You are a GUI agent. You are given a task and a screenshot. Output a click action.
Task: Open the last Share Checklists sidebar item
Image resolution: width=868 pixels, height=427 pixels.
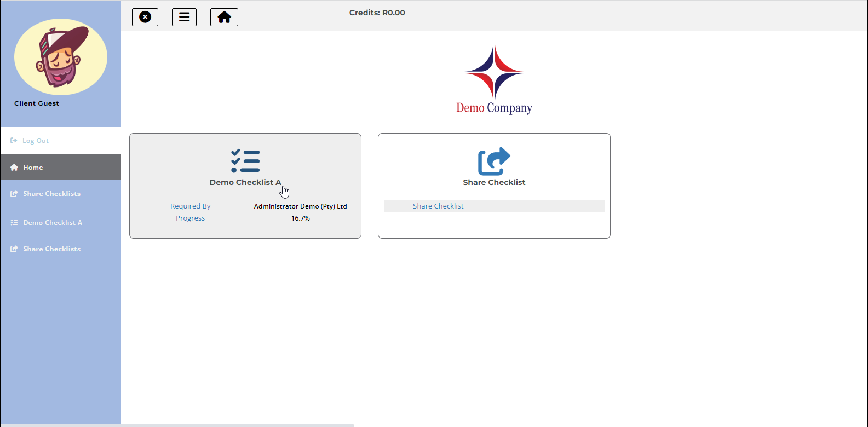51,249
